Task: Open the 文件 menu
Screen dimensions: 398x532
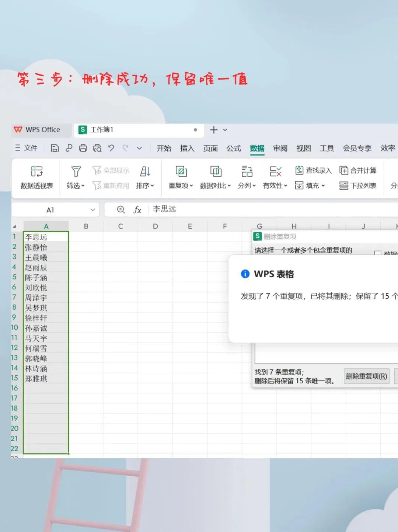Action: pyautogui.click(x=26, y=148)
